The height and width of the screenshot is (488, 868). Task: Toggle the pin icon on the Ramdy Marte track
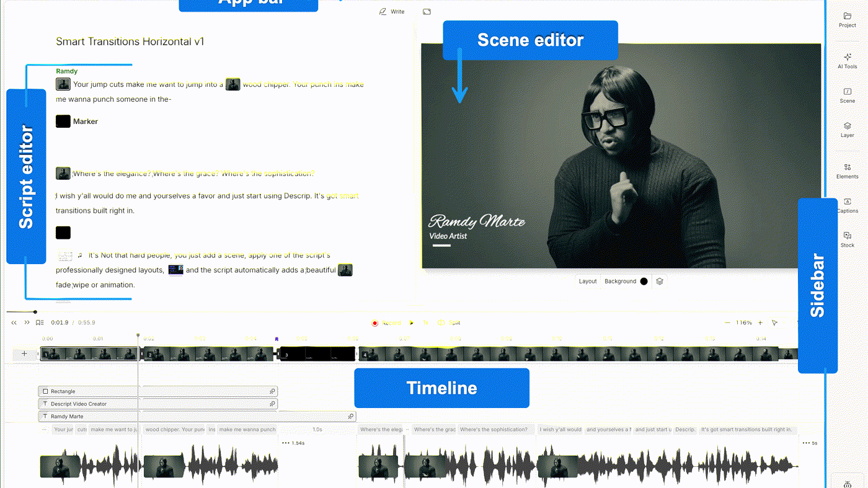[350, 417]
